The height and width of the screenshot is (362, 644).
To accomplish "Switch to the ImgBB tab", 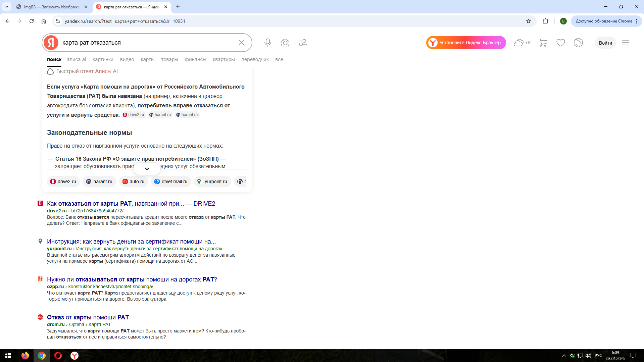I will click(52, 7).
